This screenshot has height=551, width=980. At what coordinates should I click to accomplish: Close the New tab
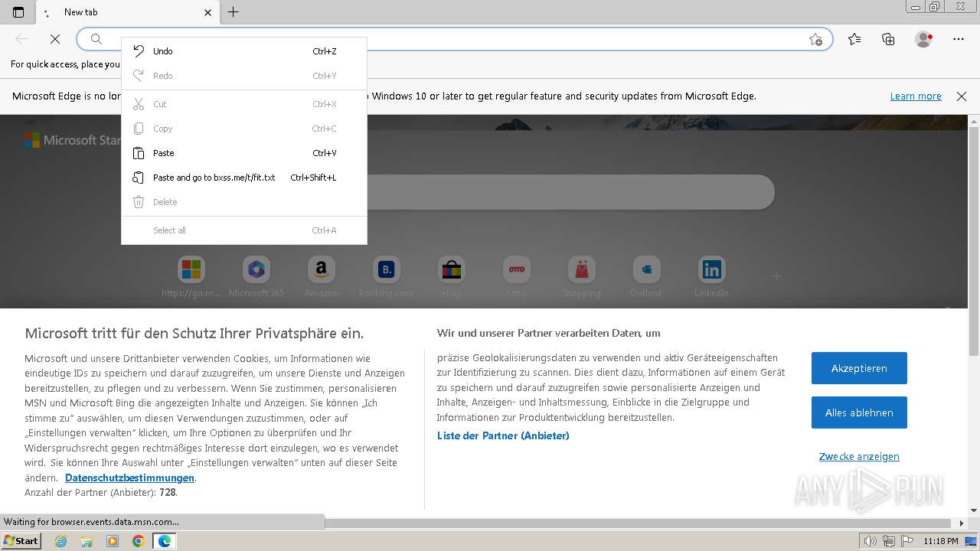208,12
